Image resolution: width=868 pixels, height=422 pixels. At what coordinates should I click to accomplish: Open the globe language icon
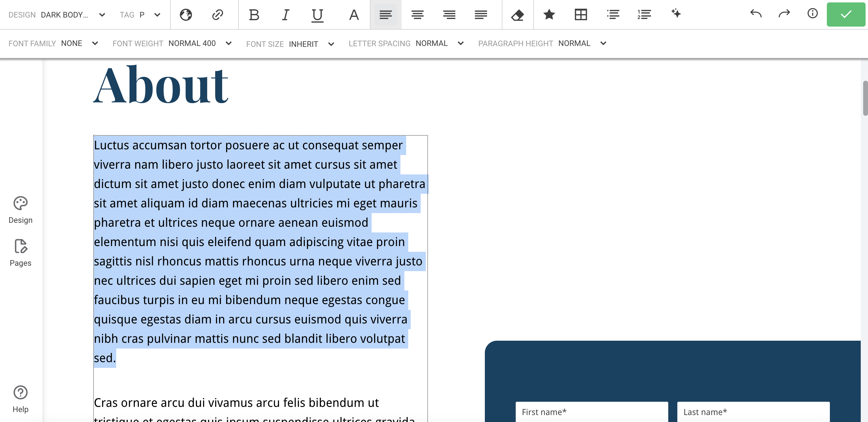point(186,15)
